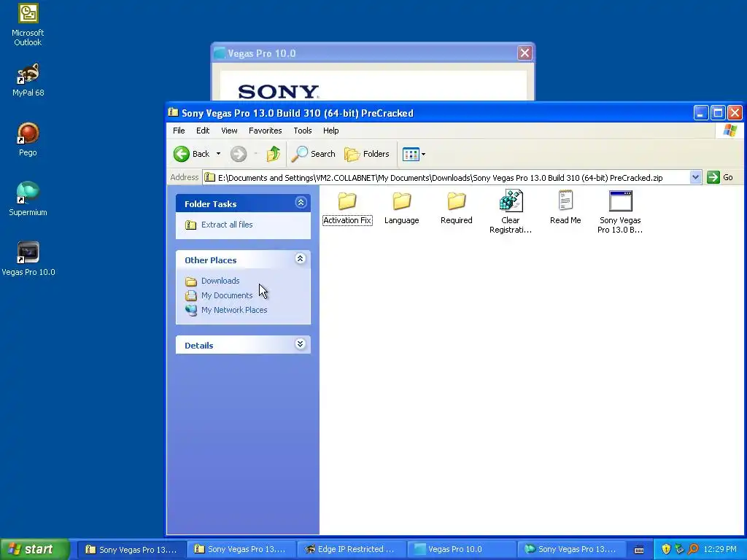Toggle the Folders pane
The width and height of the screenshot is (747, 560).
click(367, 154)
